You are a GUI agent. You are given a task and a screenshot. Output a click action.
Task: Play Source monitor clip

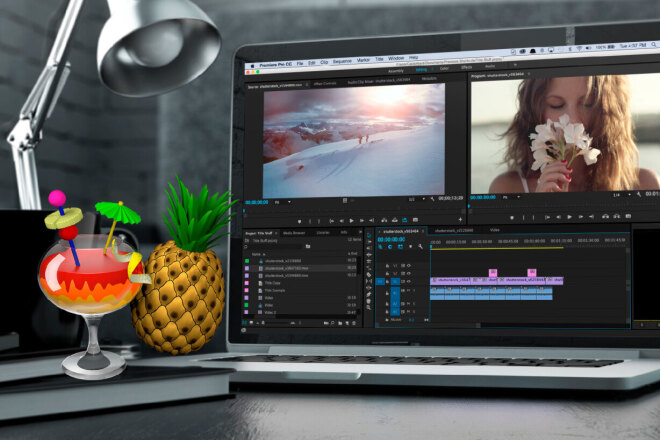click(351, 221)
